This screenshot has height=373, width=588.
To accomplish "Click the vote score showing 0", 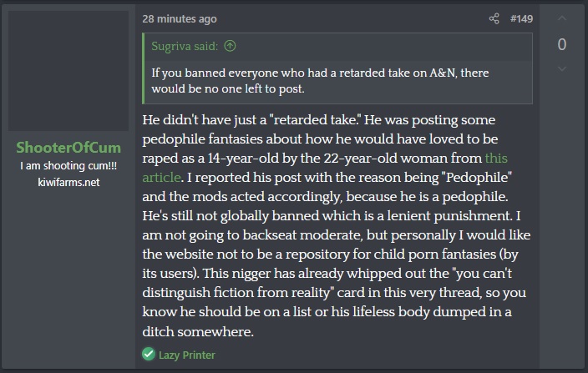I will pos(561,44).
